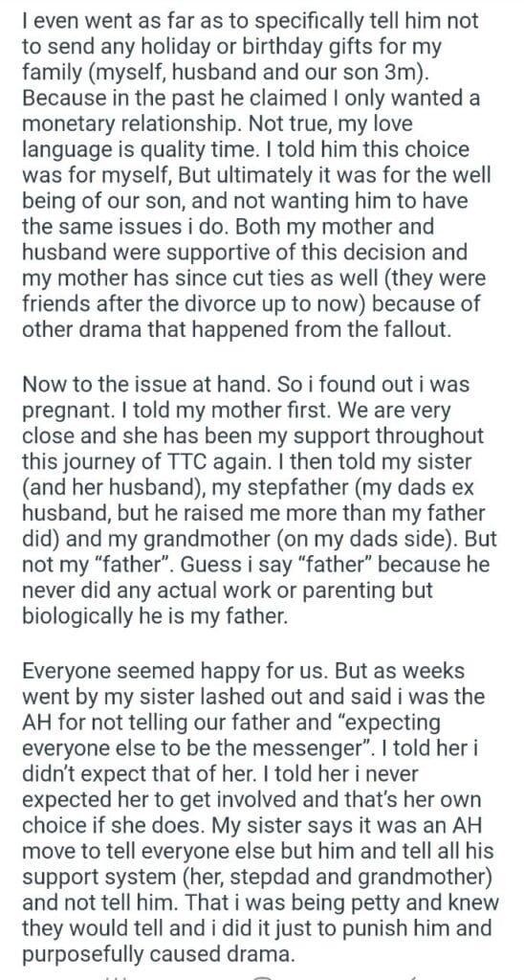Click the parenthetical "(and her husband)"
Viewport: 524px width, 980px height.
point(103,487)
